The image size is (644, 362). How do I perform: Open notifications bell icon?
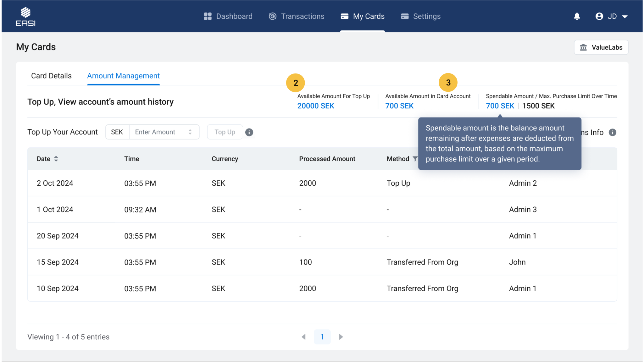point(577,16)
